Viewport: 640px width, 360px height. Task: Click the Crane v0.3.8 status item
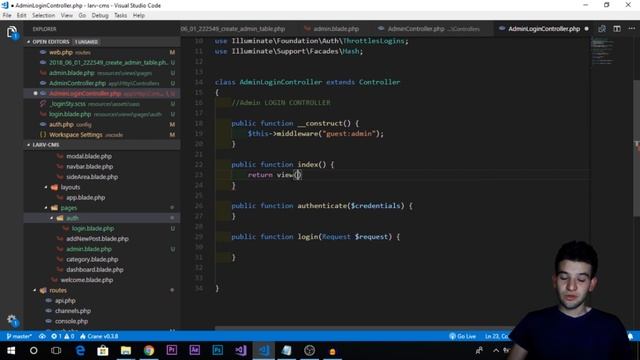[99, 336]
